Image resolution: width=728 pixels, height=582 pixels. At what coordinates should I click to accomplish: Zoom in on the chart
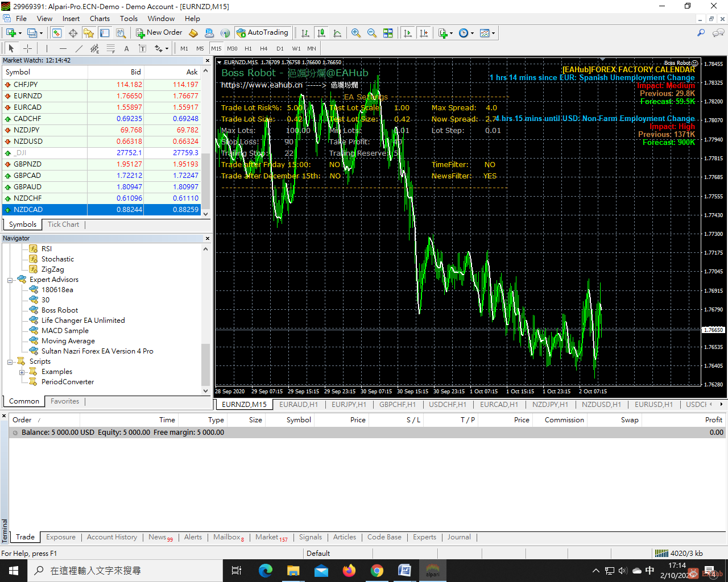pyautogui.click(x=356, y=33)
